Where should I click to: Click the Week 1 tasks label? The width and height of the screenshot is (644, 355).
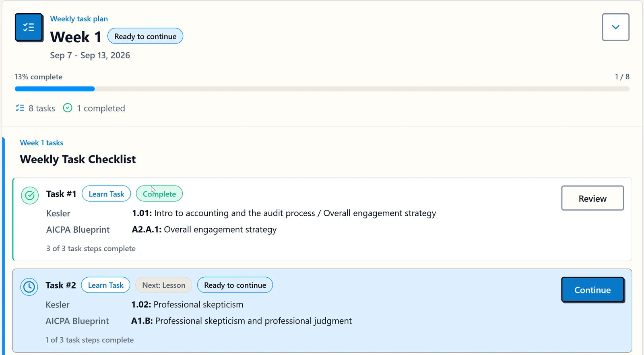(41, 142)
